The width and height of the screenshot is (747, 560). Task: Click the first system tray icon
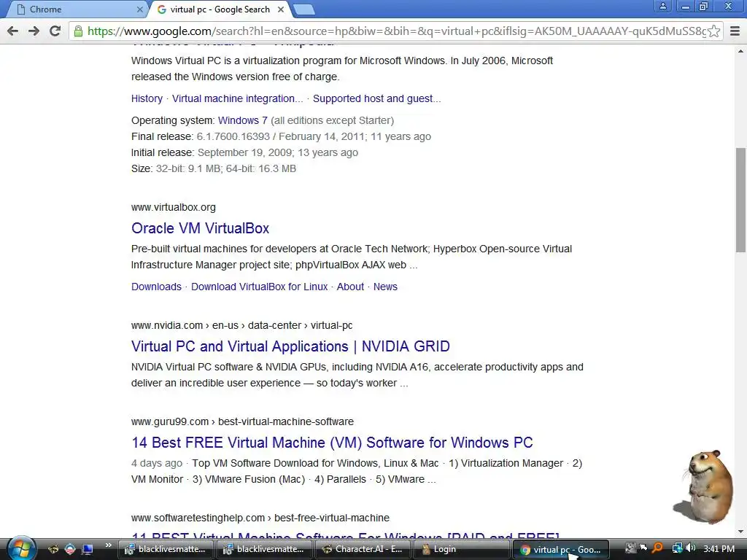click(630, 548)
